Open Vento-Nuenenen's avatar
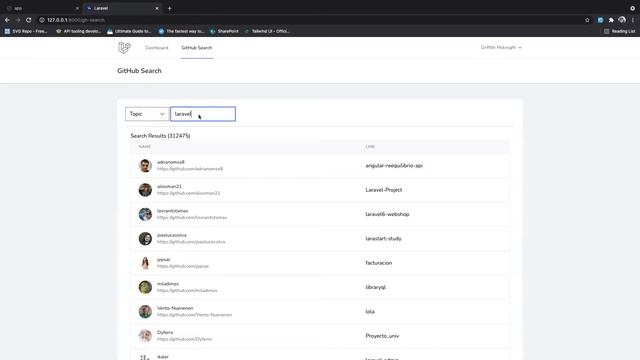640x360 pixels. [x=145, y=311]
